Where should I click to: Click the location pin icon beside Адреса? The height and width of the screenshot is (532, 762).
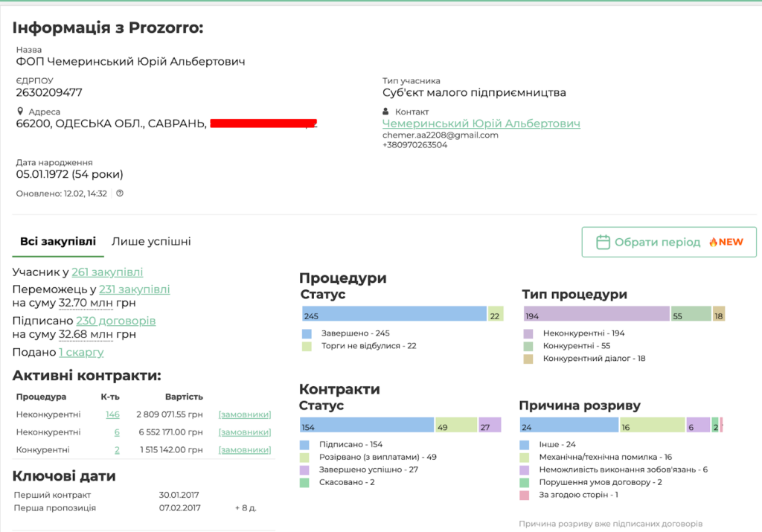[21, 112]
